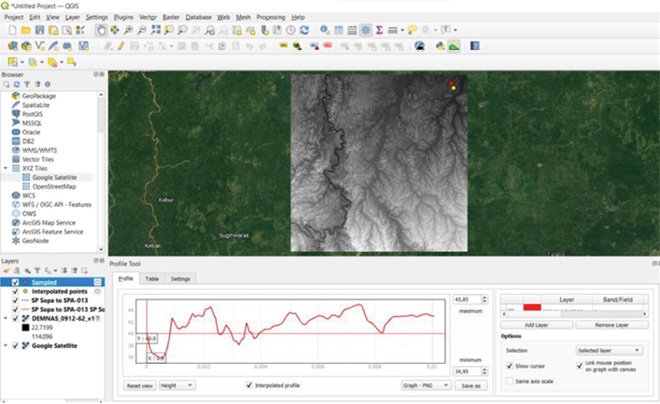Open the Processing menu
Screen dimensions: 660x404
[270, 18]
